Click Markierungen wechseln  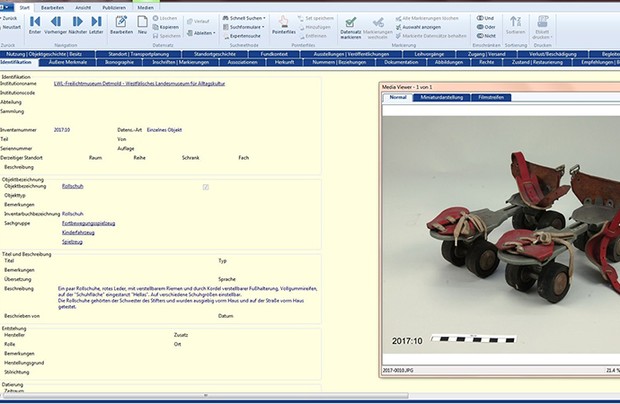tap(378, 28)
